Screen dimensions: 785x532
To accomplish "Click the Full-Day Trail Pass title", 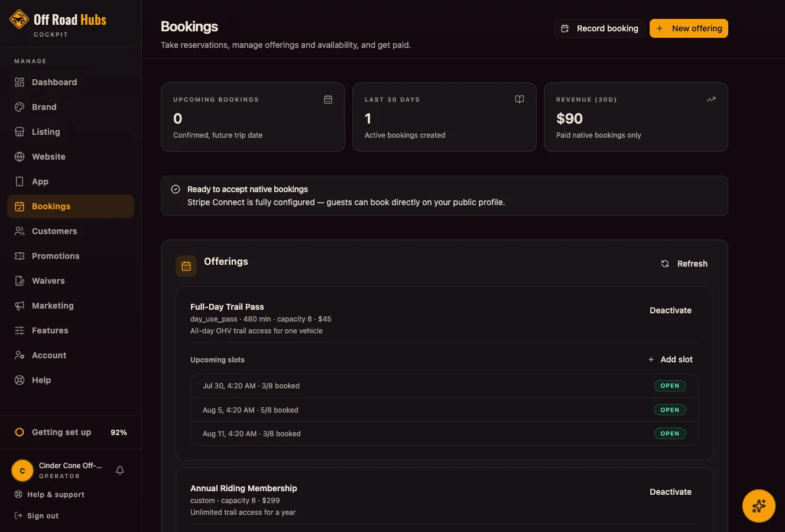I will [x=227, y=307].
